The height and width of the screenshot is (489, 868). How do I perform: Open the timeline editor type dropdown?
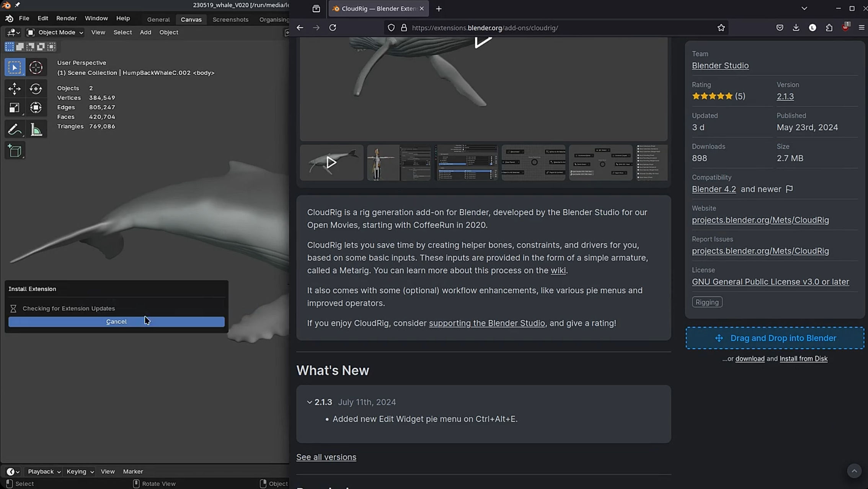(13, 471)
